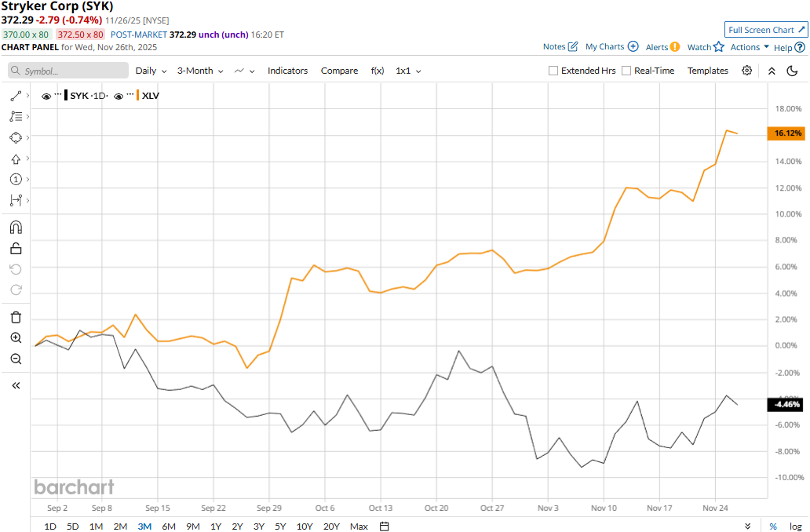Expand the Actions dropdown menu
This screenshot has height=532, width=810.
point(750,47)
